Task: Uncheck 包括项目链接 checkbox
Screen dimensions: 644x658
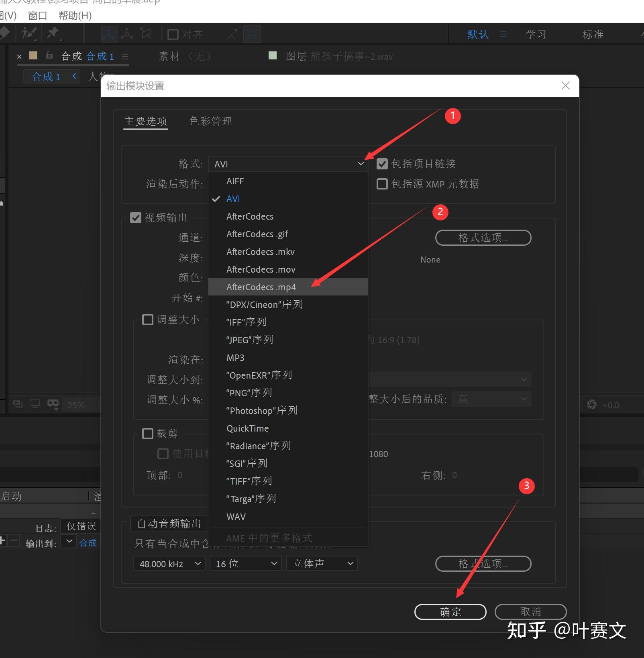Action: point(382,164)
